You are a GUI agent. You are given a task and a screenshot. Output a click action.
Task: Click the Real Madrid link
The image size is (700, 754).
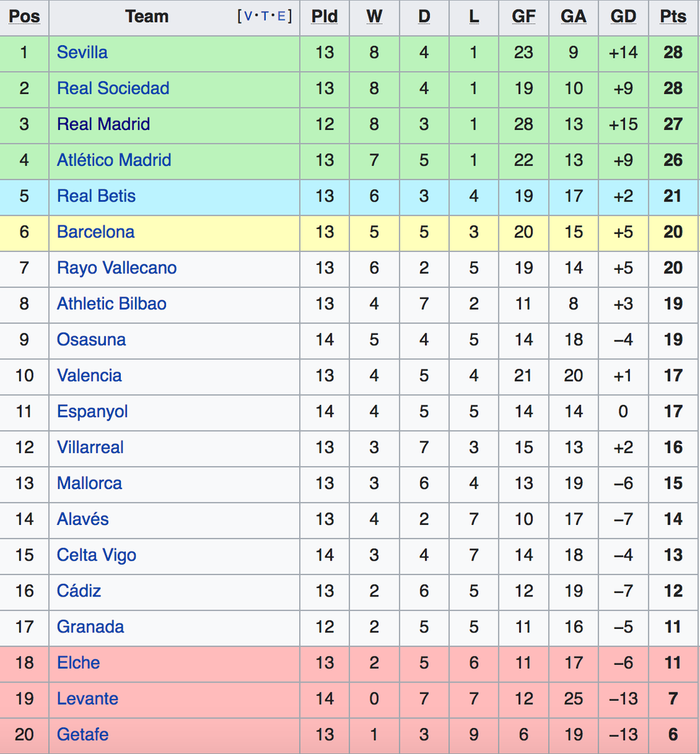pyautogui.click(x=103, y=124)
